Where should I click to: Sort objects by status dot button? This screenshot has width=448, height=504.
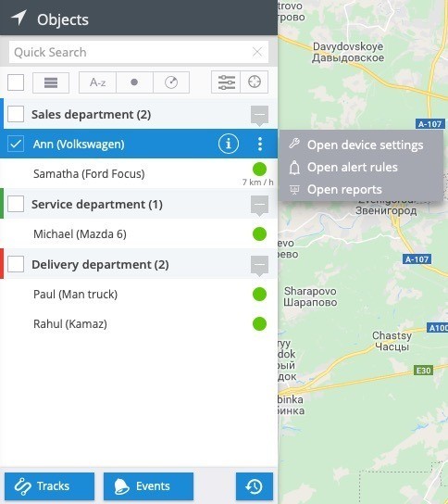134,82
